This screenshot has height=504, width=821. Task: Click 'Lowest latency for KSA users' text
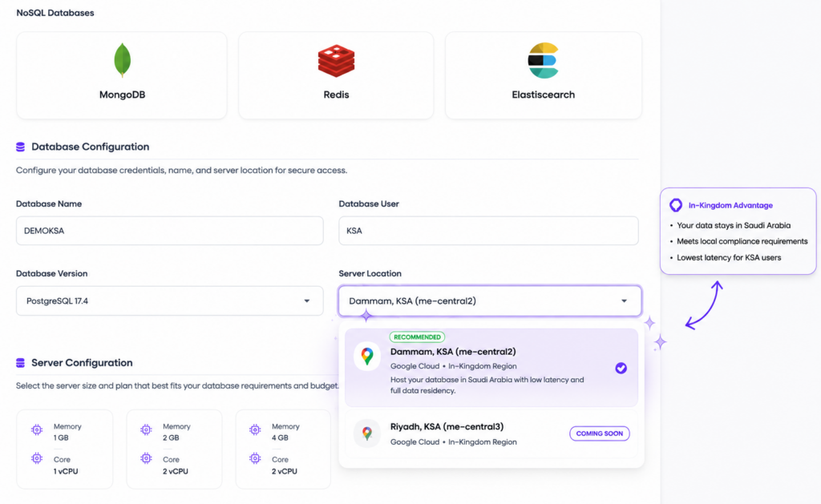pyautogui.click(x=729, y=257)
